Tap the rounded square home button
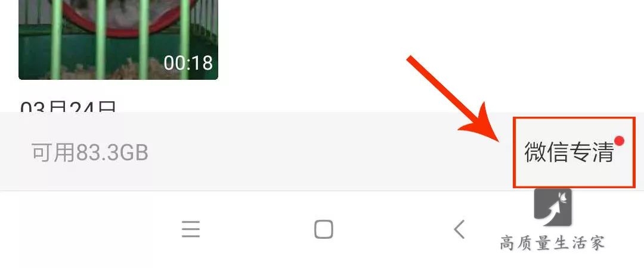 click(x=324, y=229)
